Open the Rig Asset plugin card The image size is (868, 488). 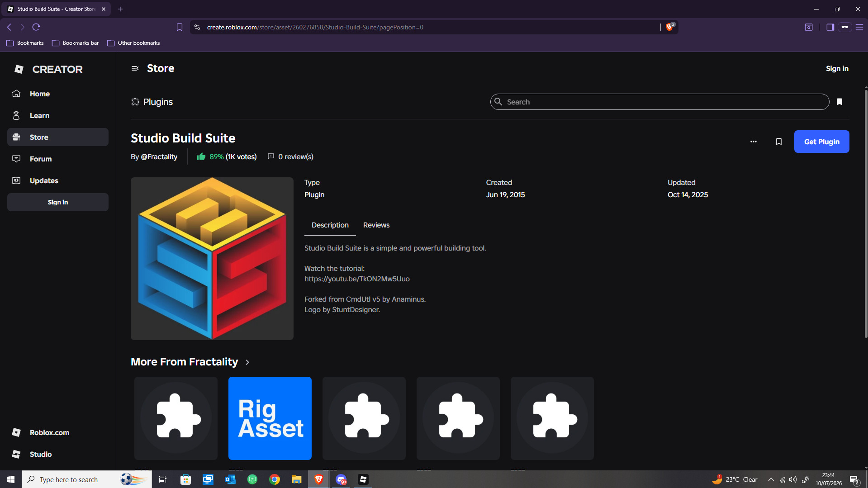[270, 418]
